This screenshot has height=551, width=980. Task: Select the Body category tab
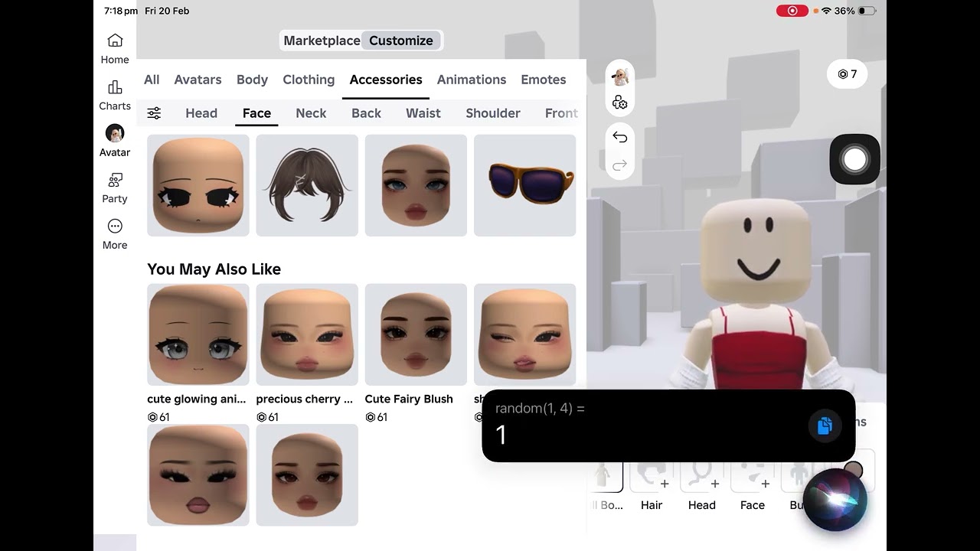[x=252, y=80]
